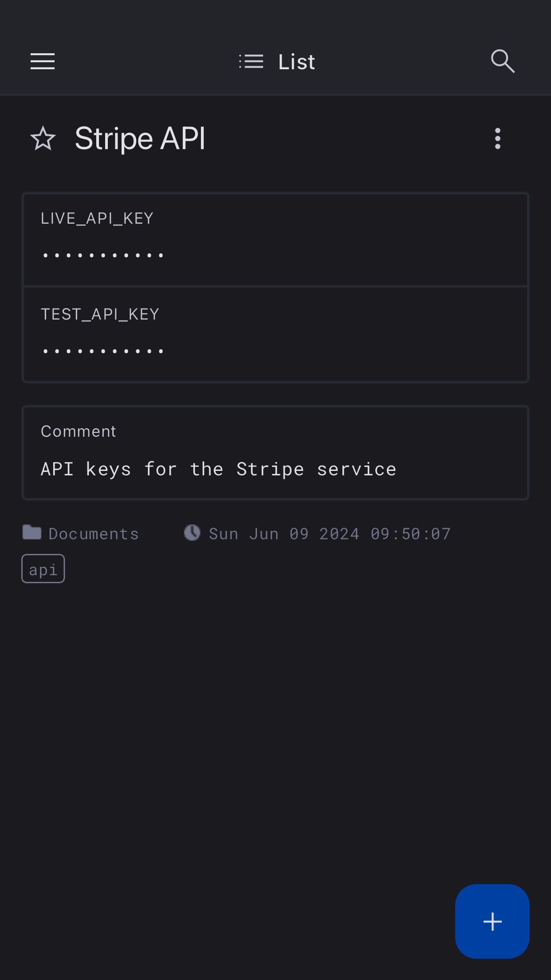Open the three-dot options menu
Image resolution: width=551 pixels, height=980 pixels.
point(498,138)
